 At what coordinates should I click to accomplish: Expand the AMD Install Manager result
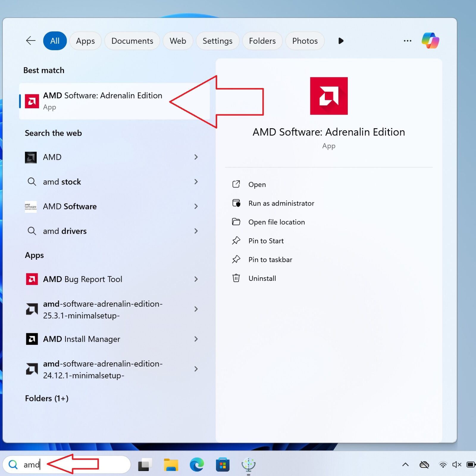pos(196,339)
